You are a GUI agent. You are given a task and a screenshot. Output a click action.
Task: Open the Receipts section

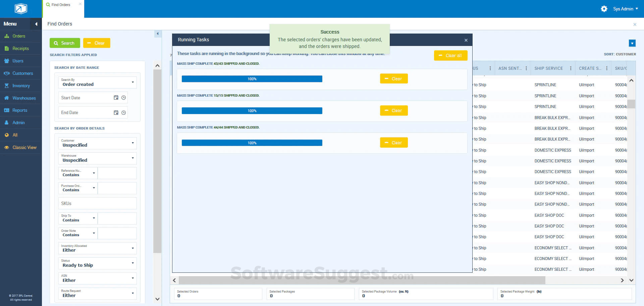(x=20, y=48)
